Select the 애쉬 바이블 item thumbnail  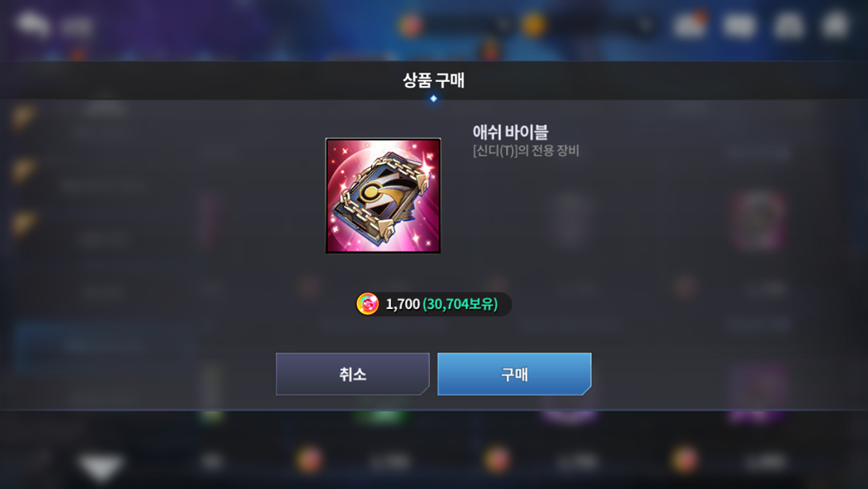pos(383,195)
